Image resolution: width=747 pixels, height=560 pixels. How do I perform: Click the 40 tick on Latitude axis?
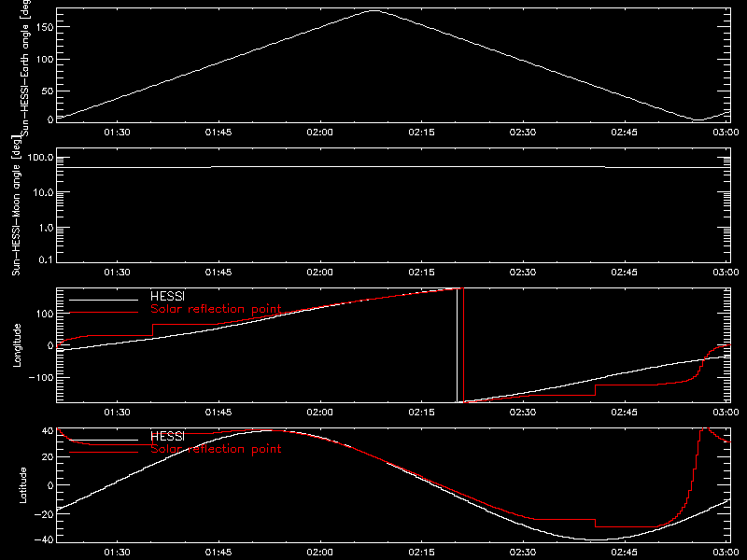coord(48,431)
